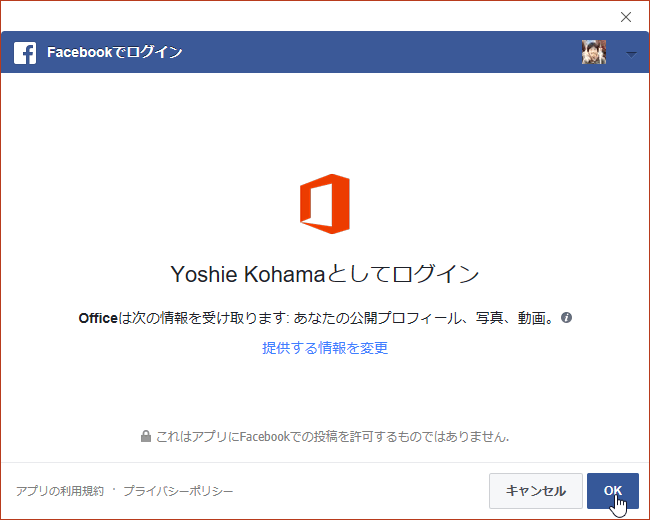Open the プライバシーポリシー link
Viewport: 650px width, 520px height.
(x=178, y=491)
